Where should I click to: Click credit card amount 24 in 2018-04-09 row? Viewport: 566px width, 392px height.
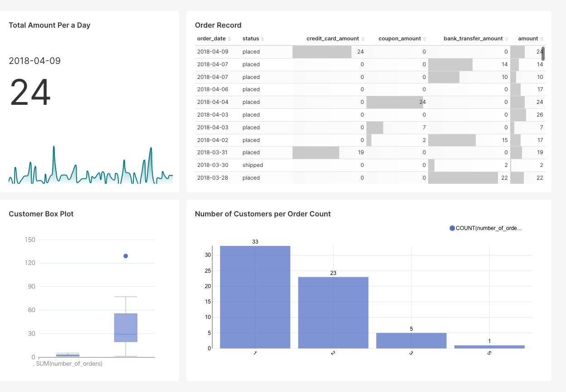[329, 52]
